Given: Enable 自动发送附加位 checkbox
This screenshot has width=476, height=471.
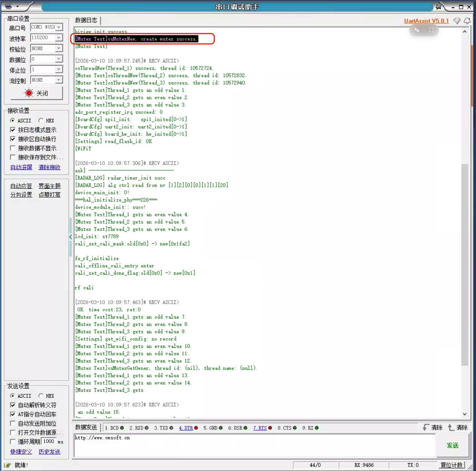Looking at the screenshot, I should pyautogui.click(x=13, y=424).
